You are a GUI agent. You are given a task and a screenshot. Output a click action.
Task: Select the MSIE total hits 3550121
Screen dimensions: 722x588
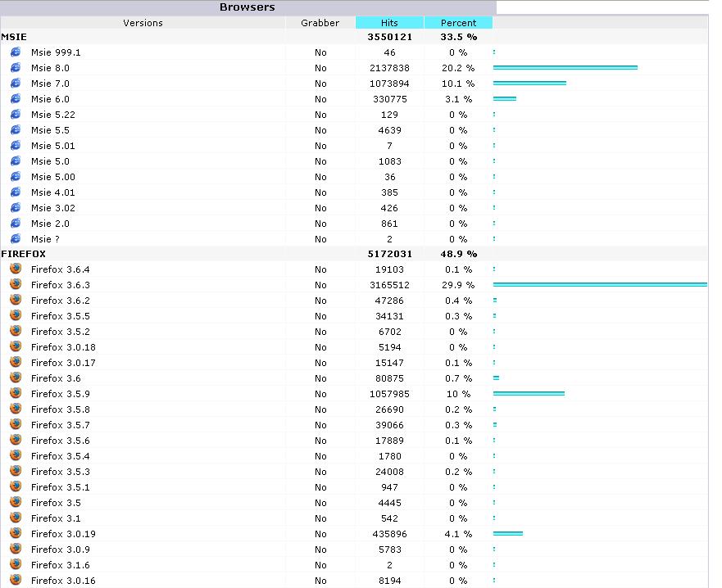(x=389, y=37)
